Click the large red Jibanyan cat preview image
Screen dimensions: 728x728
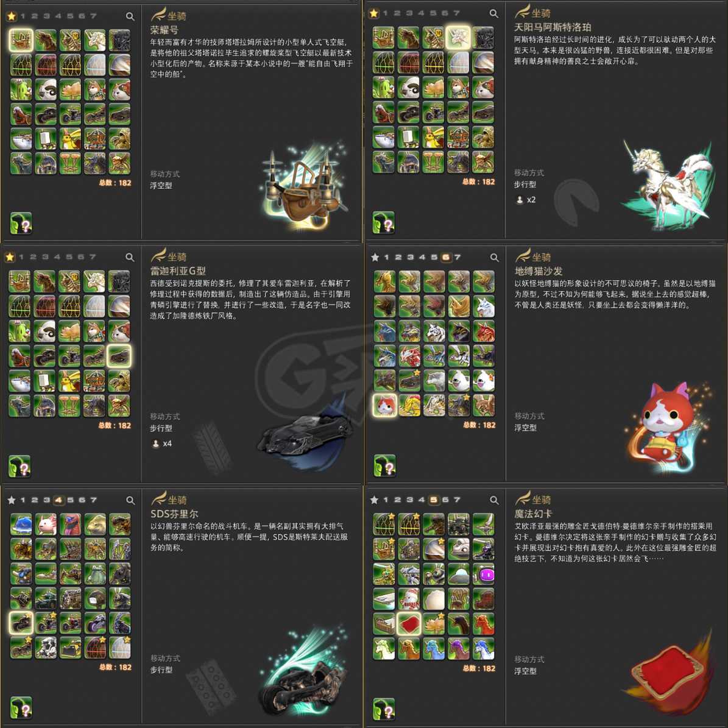pos(666,427)
